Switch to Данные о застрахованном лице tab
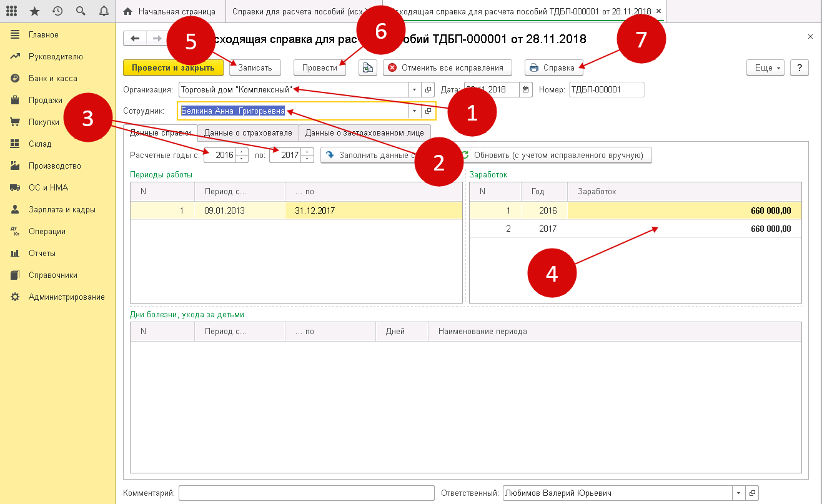 coord(364,132)
